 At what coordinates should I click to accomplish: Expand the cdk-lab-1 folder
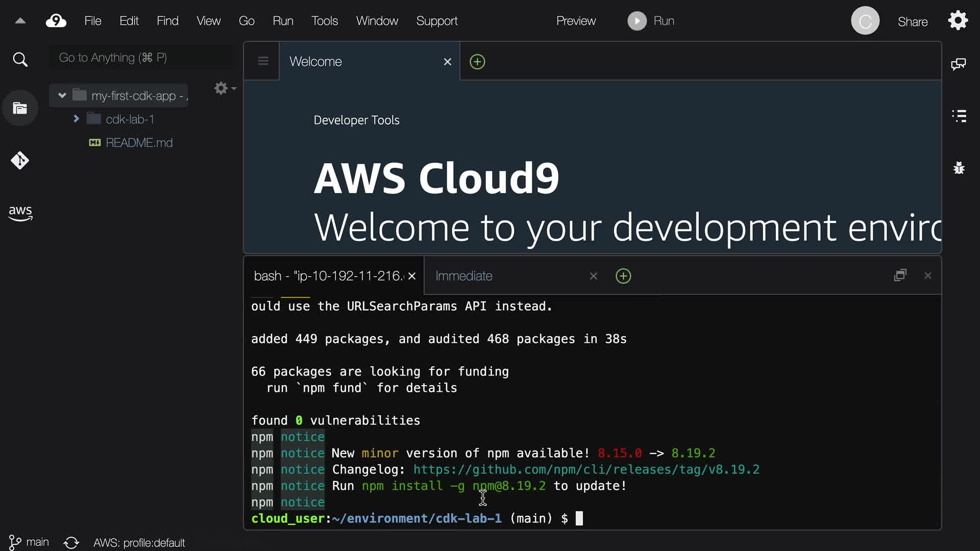(76, 119)
